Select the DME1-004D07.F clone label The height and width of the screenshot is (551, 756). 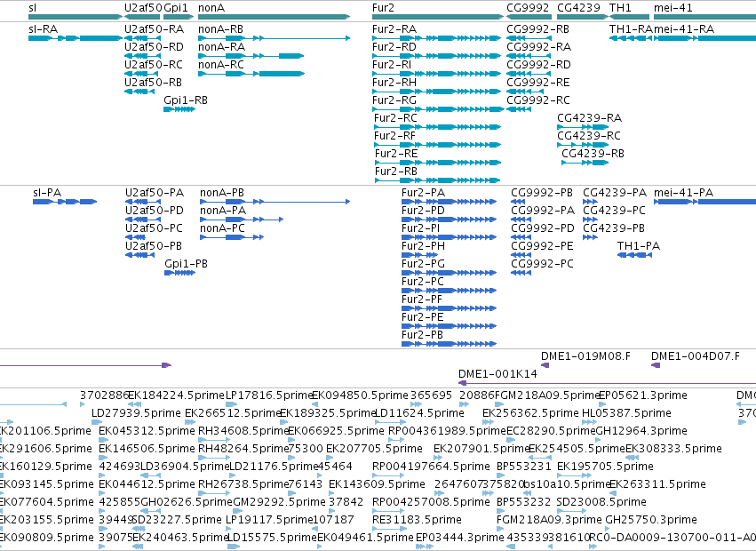(696, 356)
